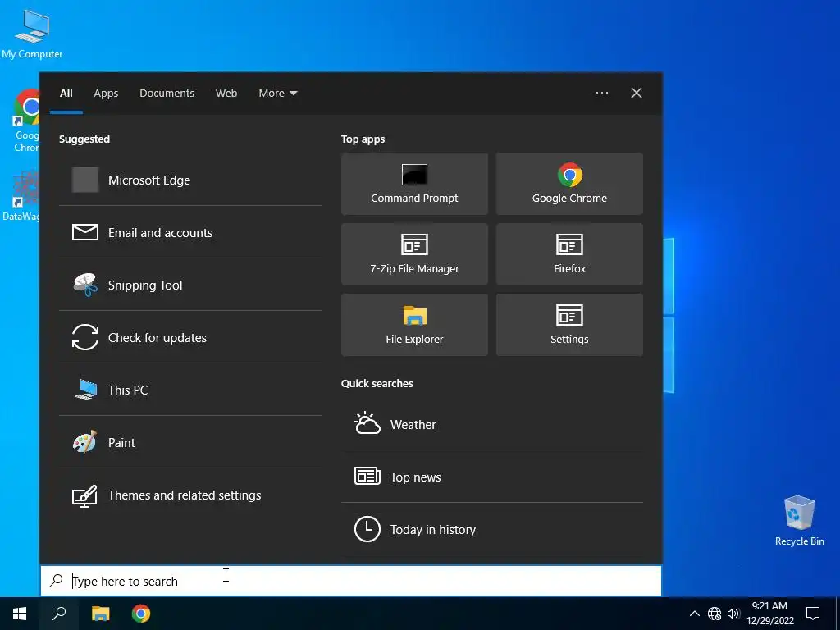Open File Explorer top app tile

[x=414, y=325]
